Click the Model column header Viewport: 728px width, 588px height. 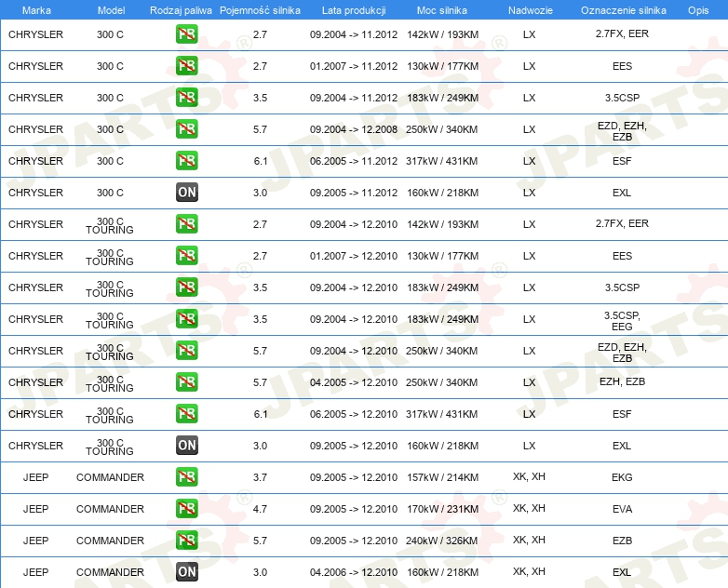(x=111, y=10)
